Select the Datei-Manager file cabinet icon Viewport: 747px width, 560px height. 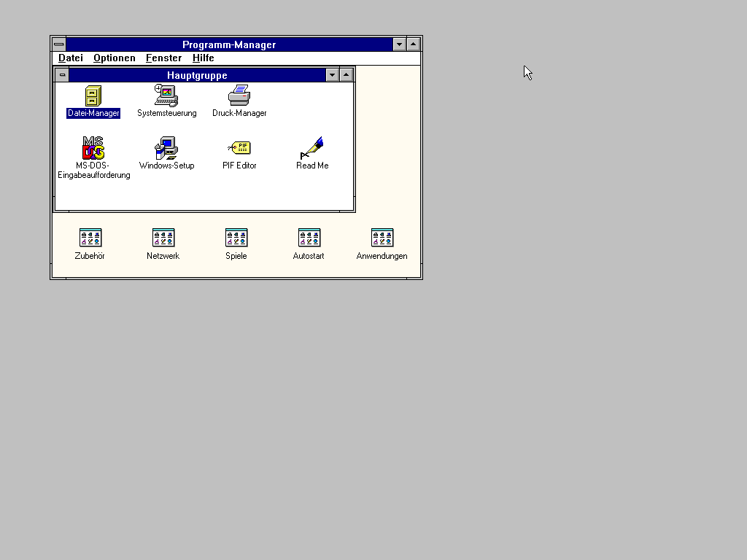click(93, 96)
